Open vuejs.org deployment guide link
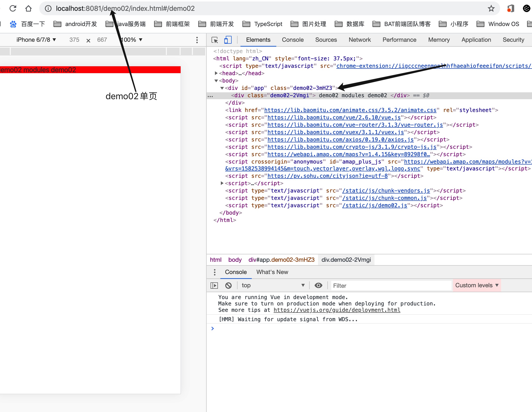The height and width of the screenshot is (412, 532). point(337,310)
